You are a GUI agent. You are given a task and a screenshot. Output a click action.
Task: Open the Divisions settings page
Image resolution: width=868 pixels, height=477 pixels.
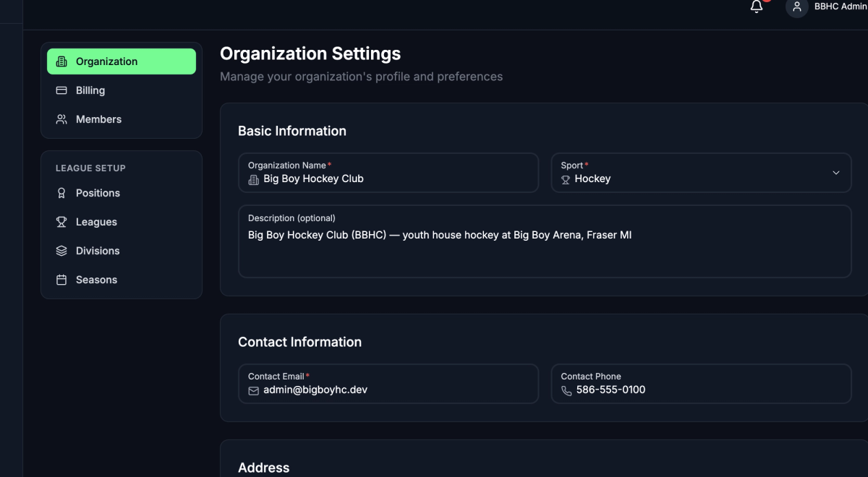[122, 251]
